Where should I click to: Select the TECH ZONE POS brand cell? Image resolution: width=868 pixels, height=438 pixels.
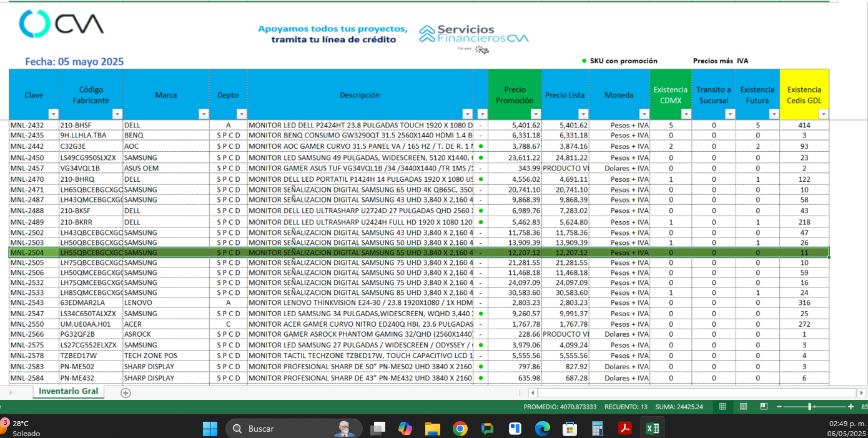coord(166,356)
